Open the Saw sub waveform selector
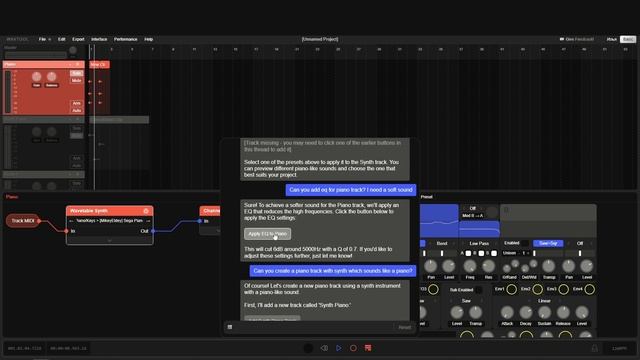 pyautogui.click(x=466, y=301)
